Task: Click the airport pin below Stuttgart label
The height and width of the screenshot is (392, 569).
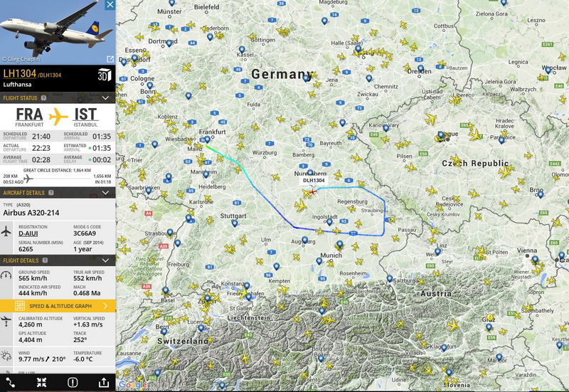Action: point(235,223)
